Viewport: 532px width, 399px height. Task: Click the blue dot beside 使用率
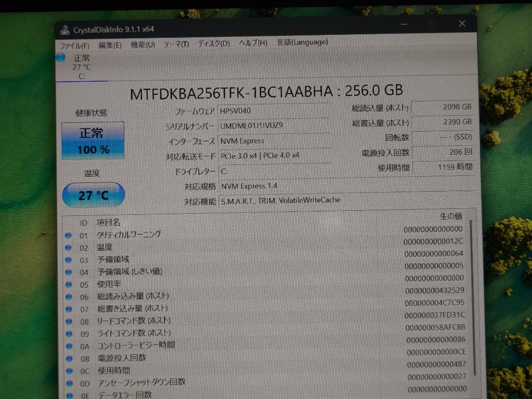point(68,285)
